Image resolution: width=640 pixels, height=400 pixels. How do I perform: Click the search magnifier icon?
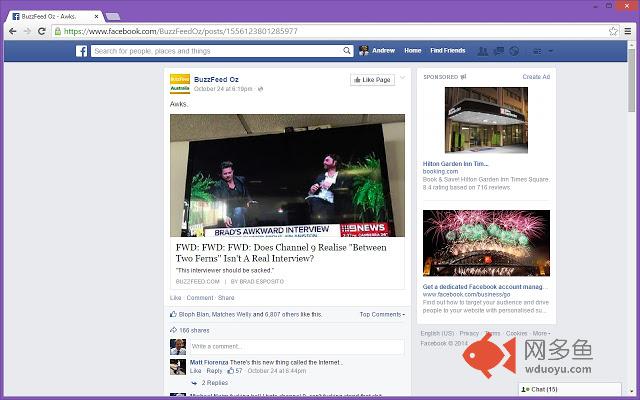[x=347, y=51]
